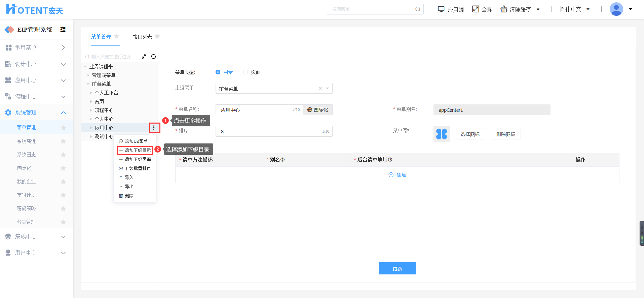644x298 pixels.
Task: Choose 下级批量排序 from the context menu
Action: pos(135,168)
